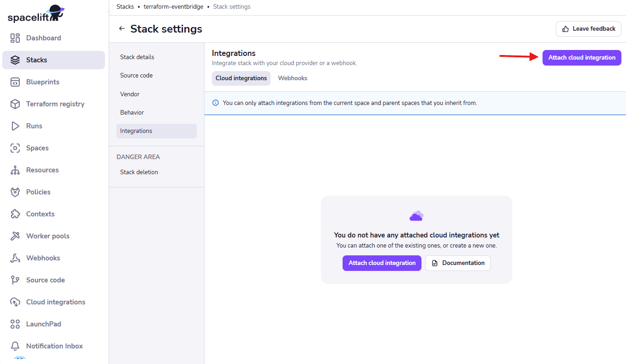Click the document icon on Documentation button
Image resolution: width=626 pixels, height=364 pixels.
(x=435, y=263)
